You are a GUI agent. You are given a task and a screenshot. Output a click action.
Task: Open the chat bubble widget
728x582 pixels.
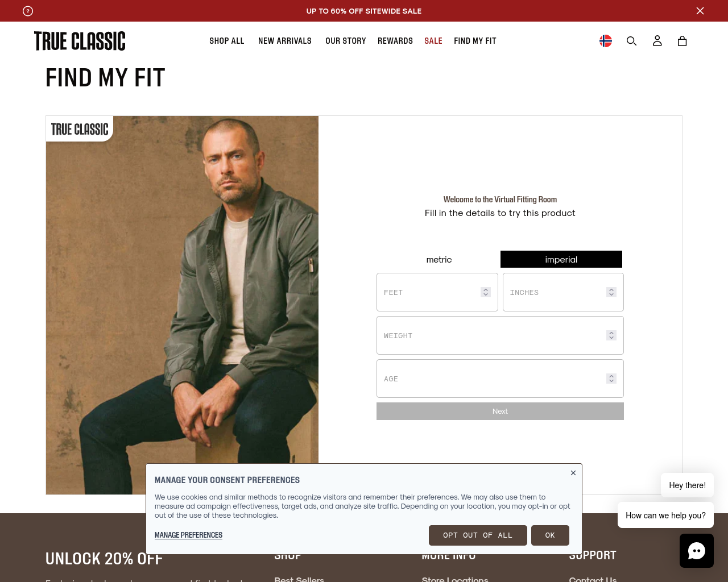tap(697, 551)
